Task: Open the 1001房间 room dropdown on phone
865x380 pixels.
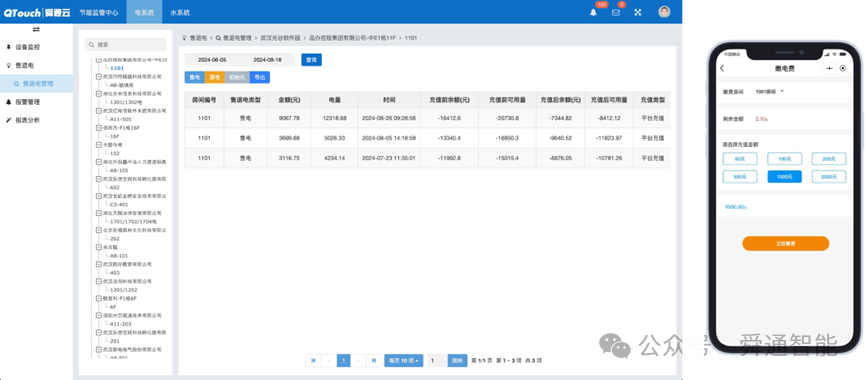Action: (x=770, y=91)
